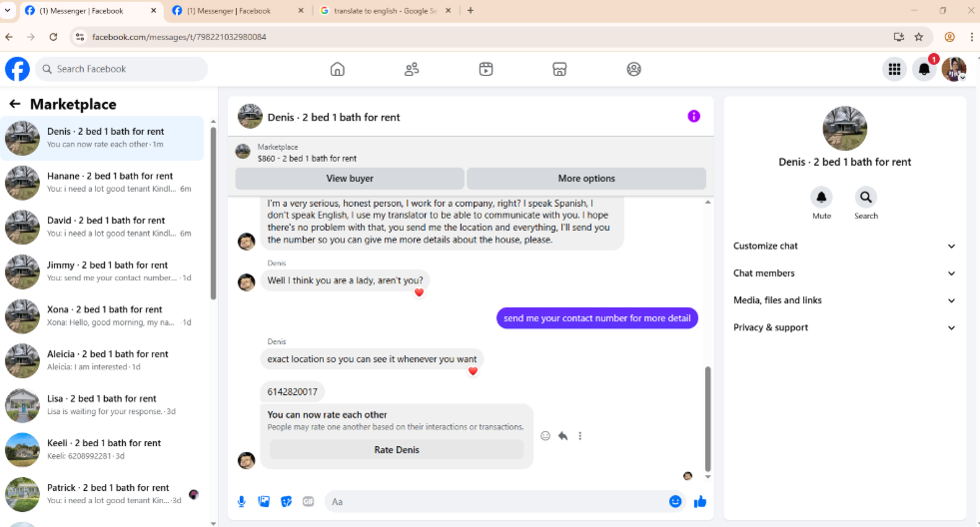
Task: Open Hanane conversation in Marketplace list
Action: pyautogui.click(x=103, y=183)
